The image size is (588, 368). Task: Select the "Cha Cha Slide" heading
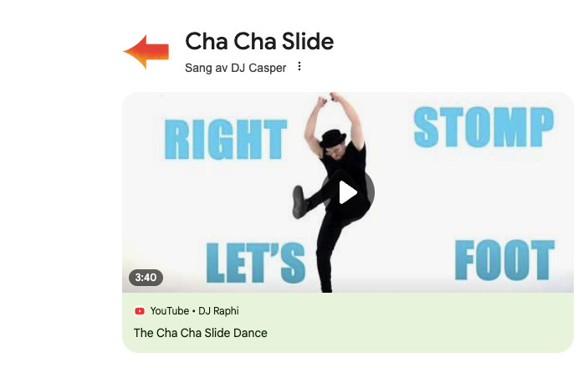259,41
